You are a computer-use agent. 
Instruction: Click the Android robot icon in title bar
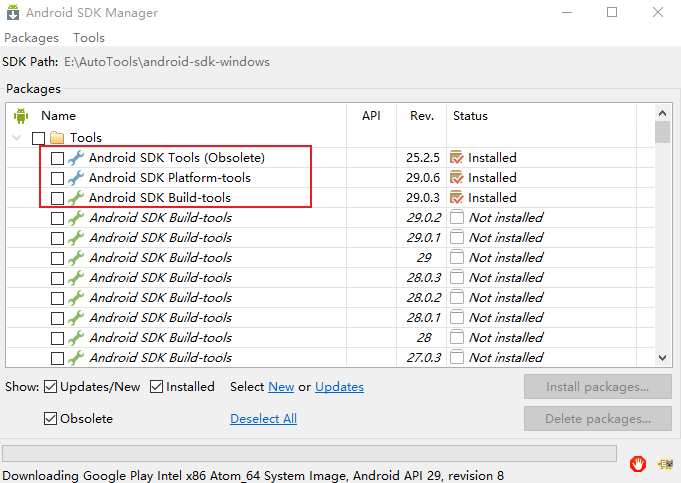click(15, 13)
